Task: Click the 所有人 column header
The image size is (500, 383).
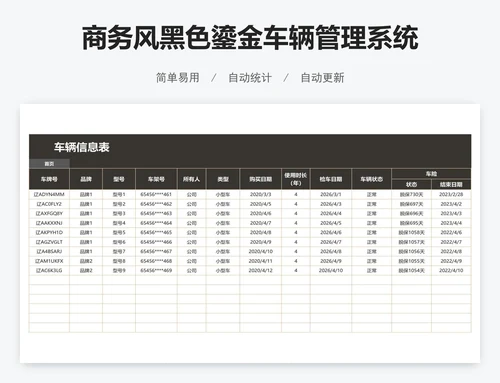Action: (x=192, y=179)
